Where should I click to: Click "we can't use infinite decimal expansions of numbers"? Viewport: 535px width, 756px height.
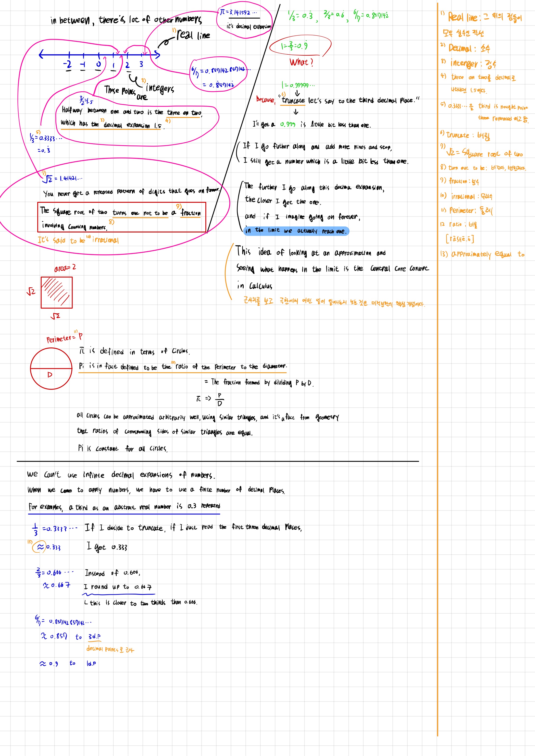tap(121, 475)
